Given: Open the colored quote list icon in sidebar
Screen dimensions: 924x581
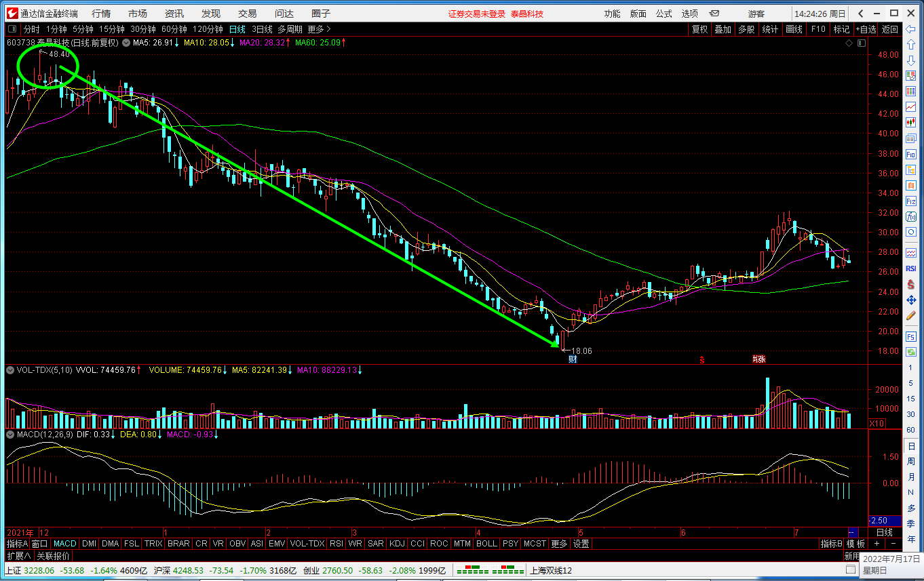Looking at the screenshot, I should point(911,92).
